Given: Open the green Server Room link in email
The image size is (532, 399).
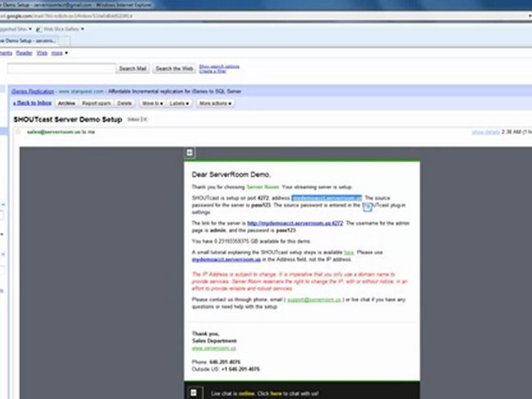Looking at the screenshot, I should click(263, 187).
